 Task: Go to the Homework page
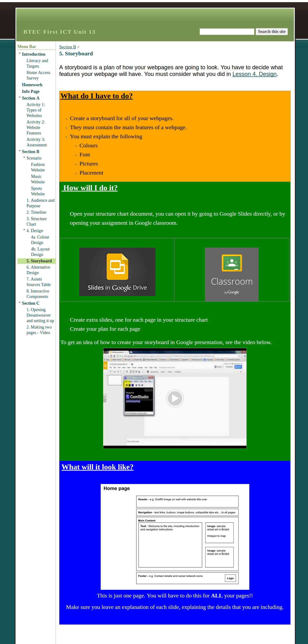[x=32, y=85]
